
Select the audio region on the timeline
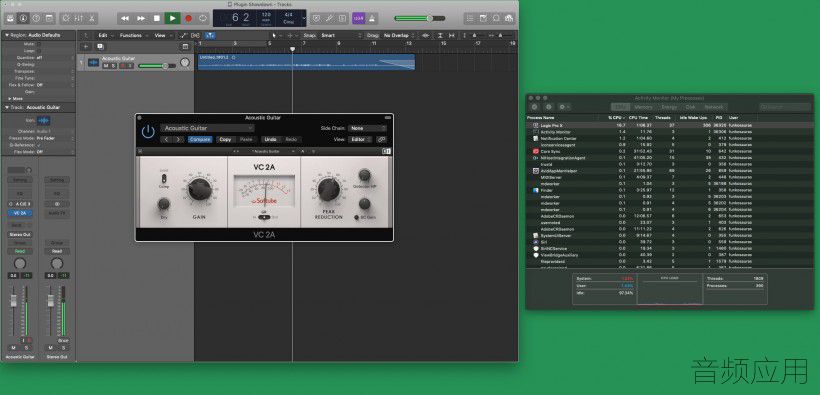[306, 62]
